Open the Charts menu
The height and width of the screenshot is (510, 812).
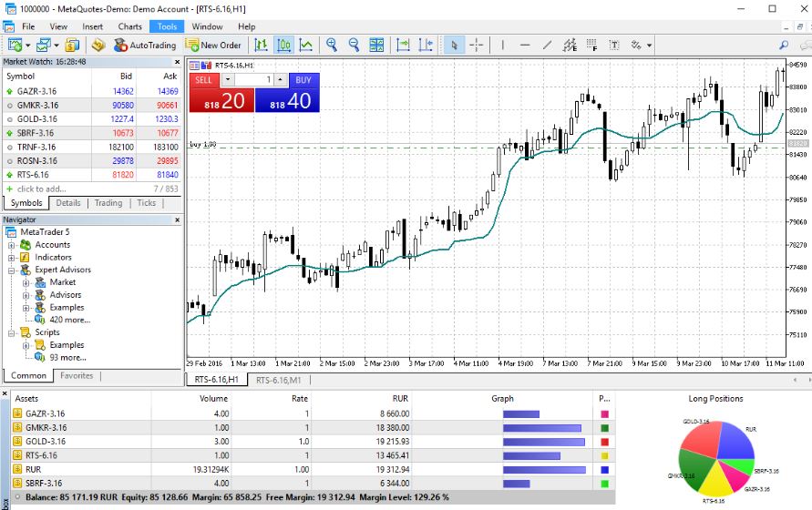(130, 26)
